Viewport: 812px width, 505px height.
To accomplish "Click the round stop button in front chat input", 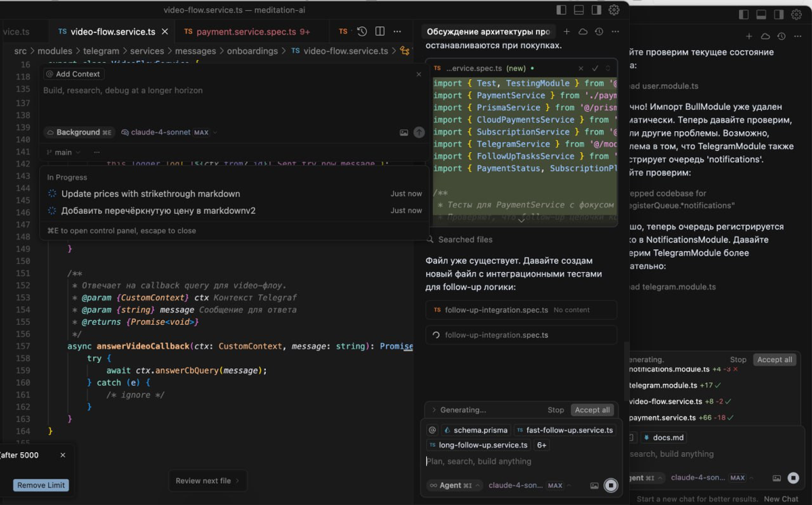I will click(x=611, y=485).
